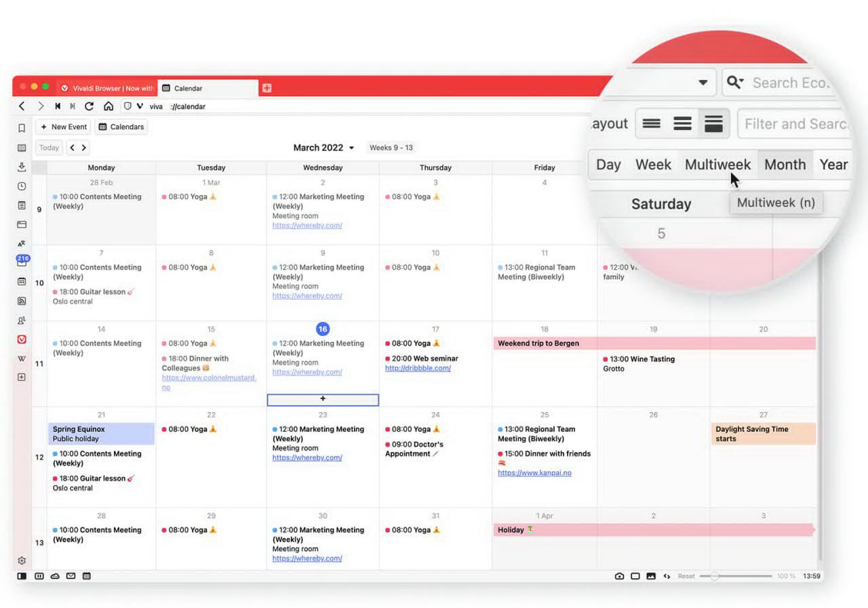Open the History clock panel icon
The width and height of the screenshot is (868, 608).
(x=22, y=186)
